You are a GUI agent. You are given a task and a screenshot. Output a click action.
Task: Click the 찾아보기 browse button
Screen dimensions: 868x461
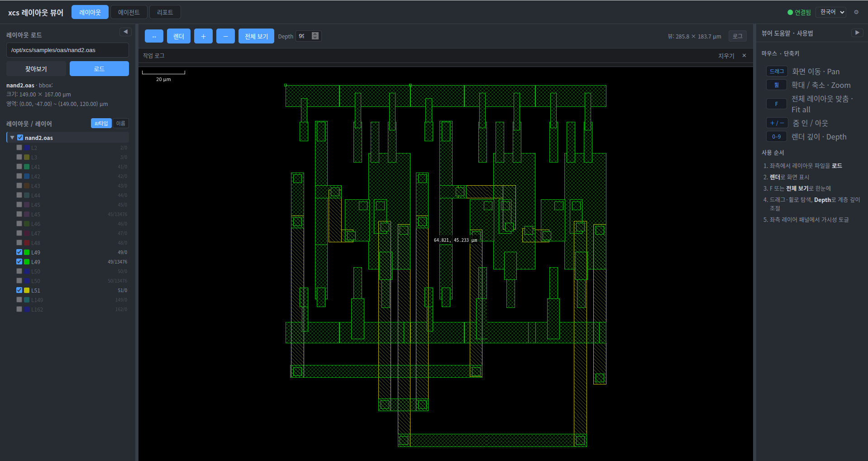click(x=36, y=69)
